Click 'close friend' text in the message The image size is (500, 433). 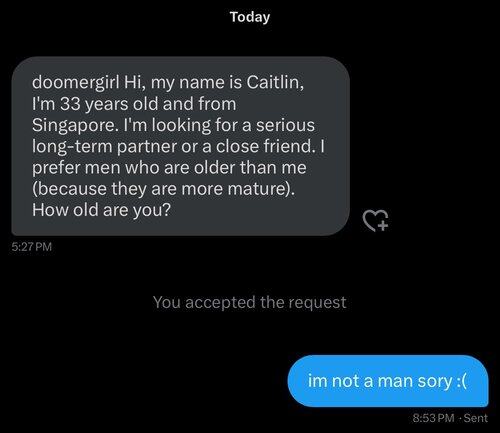265,146
